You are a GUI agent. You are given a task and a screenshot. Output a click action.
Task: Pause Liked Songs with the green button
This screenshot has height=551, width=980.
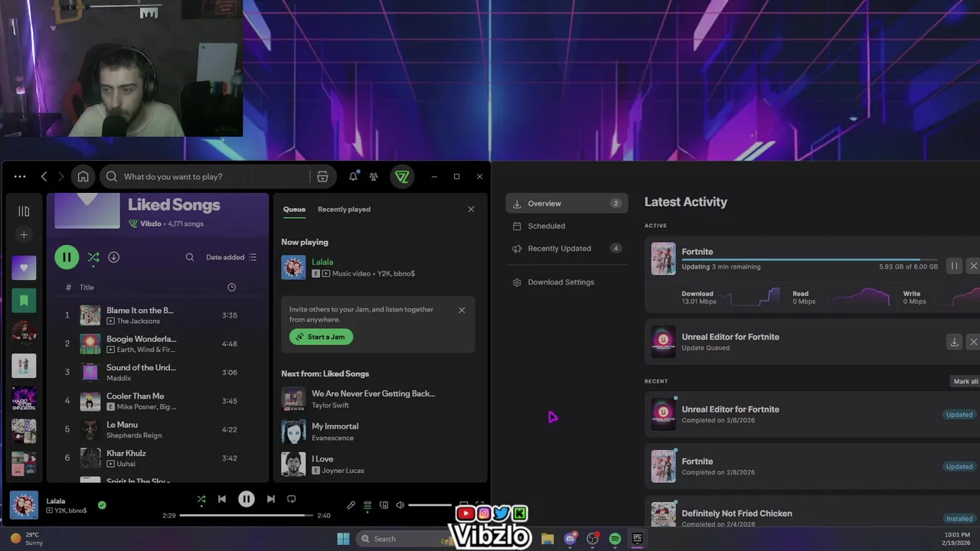[67, 257]
